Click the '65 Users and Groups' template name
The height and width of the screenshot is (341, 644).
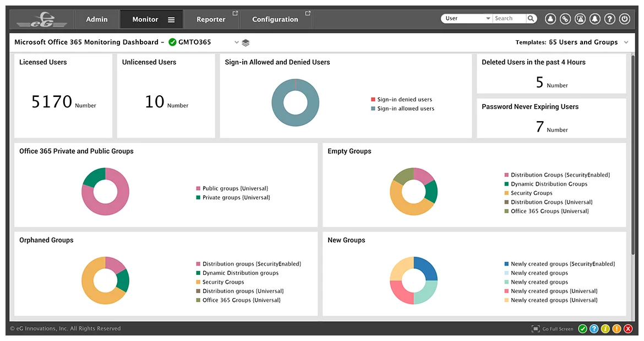(583, 42)
